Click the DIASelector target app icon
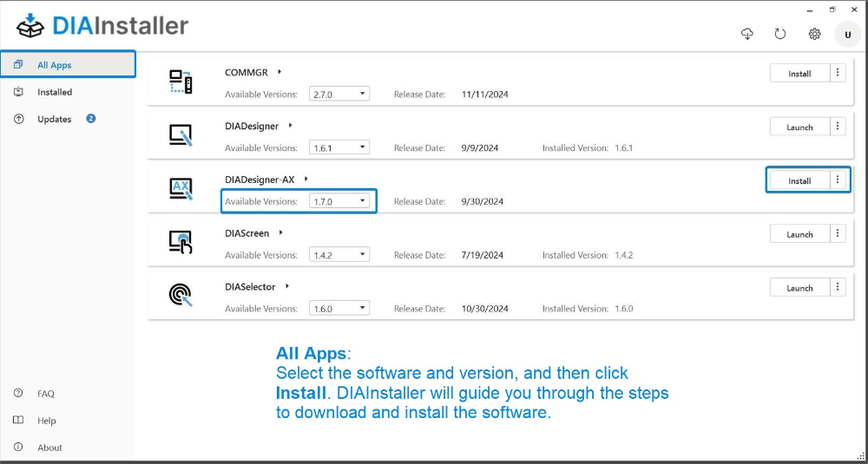Viewport: 868px width, 464px height. point(181,296)
